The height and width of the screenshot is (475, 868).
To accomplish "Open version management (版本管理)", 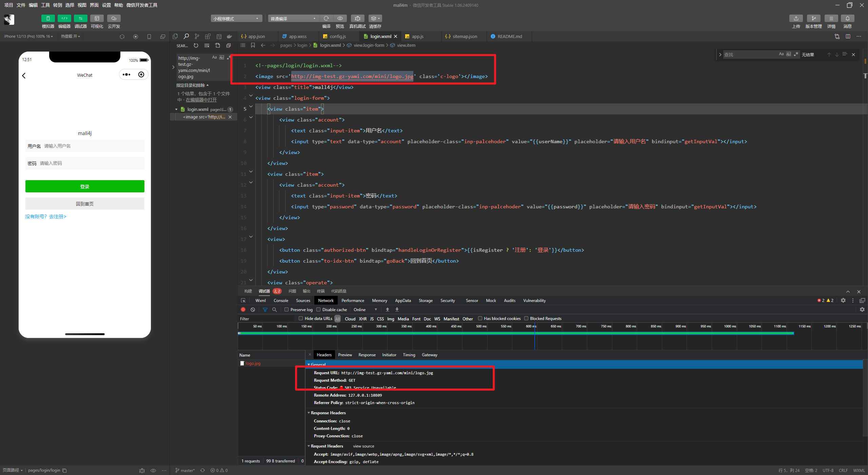I will [x=813, y=18].
